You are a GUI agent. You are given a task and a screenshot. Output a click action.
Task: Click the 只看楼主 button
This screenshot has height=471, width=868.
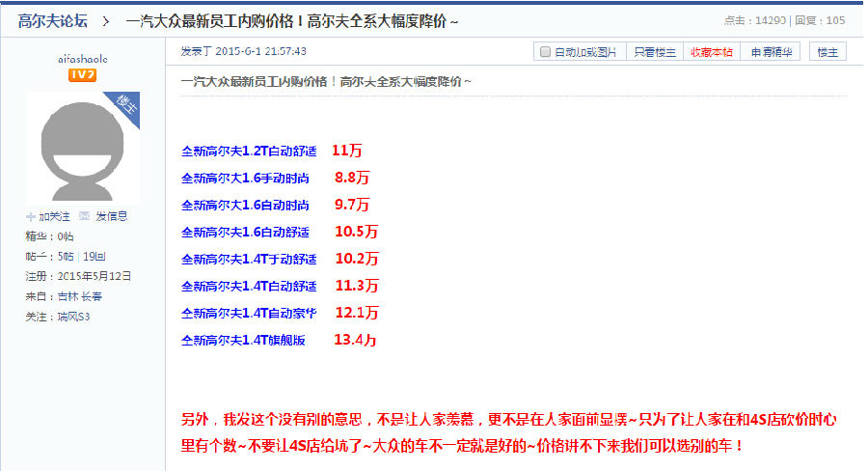coord(655,52)
